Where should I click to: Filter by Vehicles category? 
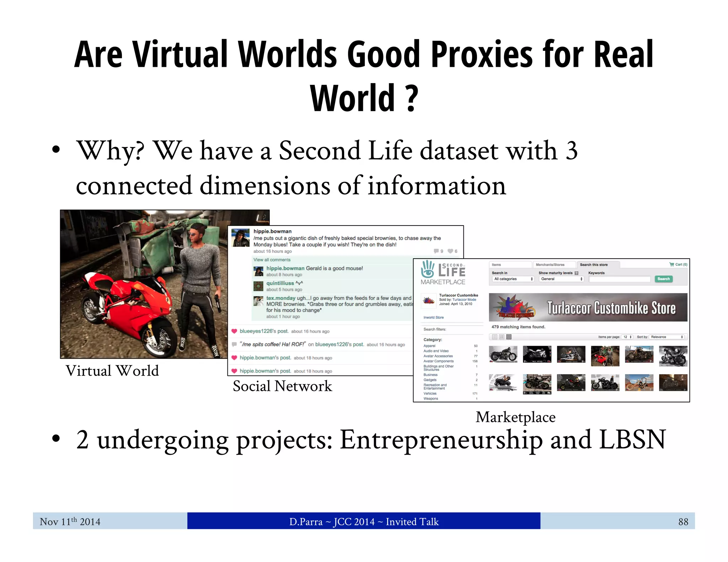point(430,393)
